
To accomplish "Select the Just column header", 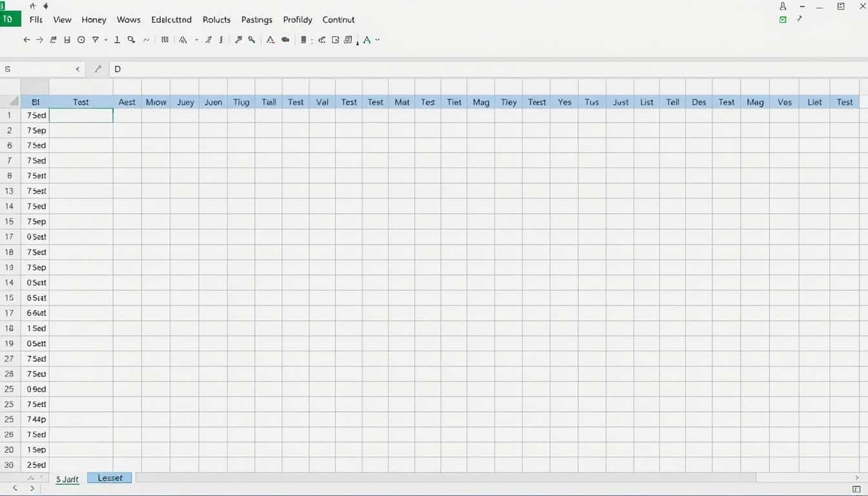I will point(620,102).
